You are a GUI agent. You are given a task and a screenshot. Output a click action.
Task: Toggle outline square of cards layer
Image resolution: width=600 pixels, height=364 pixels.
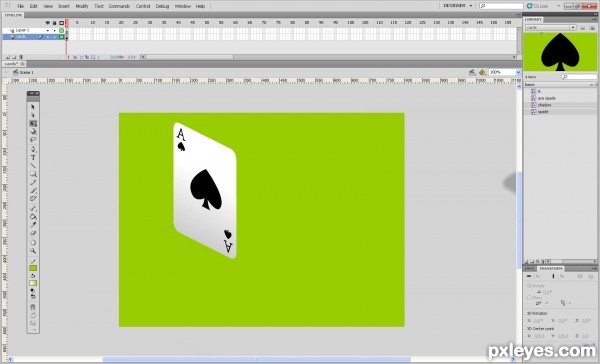pos(61,37)
